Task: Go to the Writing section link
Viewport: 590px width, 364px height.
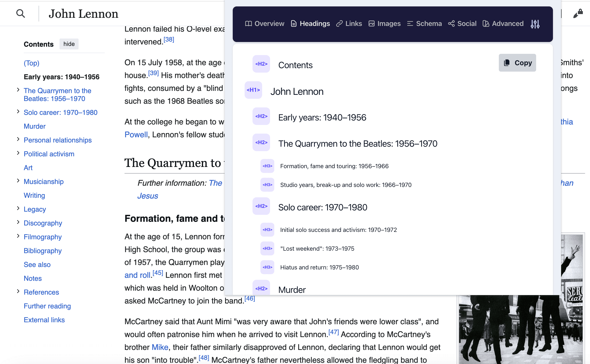Action: (x=34, y=195)
